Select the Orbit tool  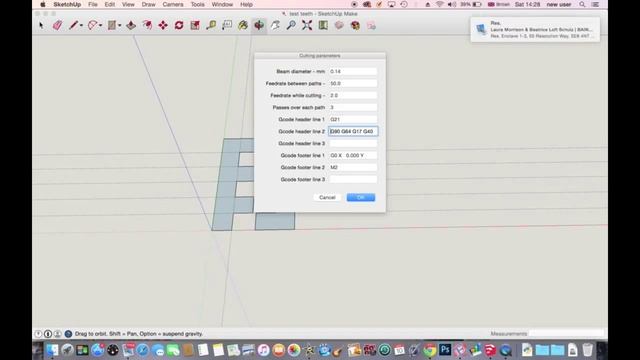[x=259, y=25]
